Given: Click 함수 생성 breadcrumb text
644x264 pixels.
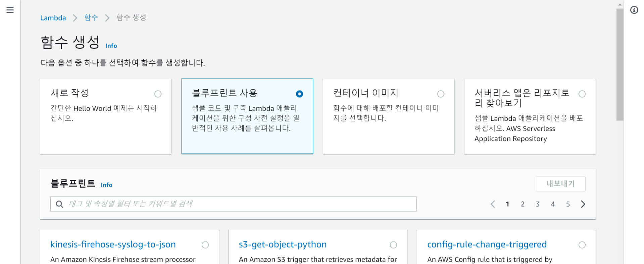Looking at the screenshot, I should (x=131, y=17).
